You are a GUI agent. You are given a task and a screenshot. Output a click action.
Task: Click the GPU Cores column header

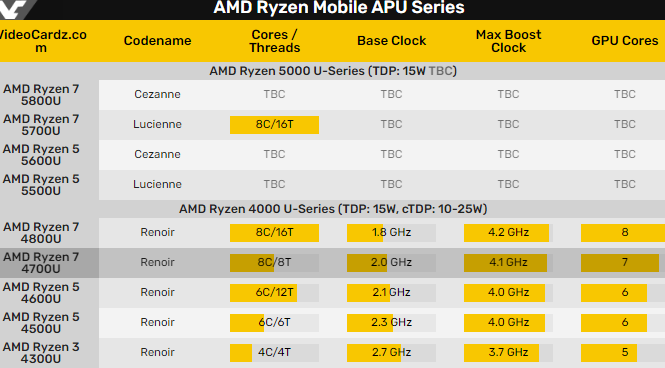(625, 41)
